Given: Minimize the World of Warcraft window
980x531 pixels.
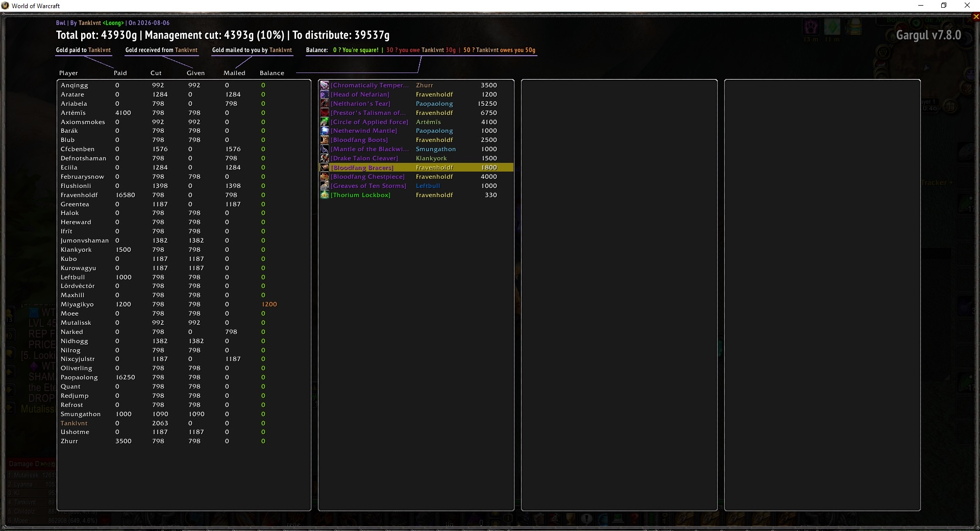Looking at the screenshot, I should (921, 6).
